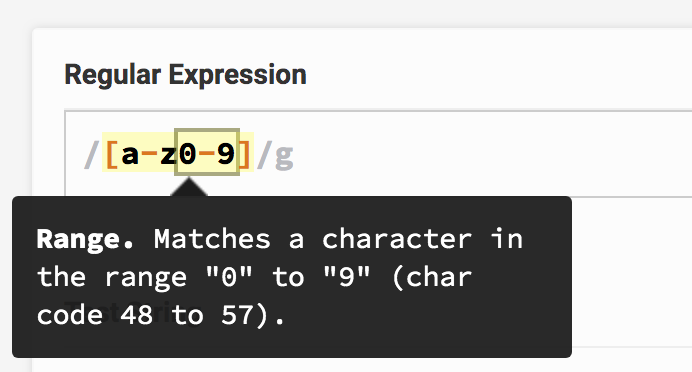The height and width of the screenshot is (372, 692).
Task: Place cursor on letter "a" in expression
Action: (130, 155)
